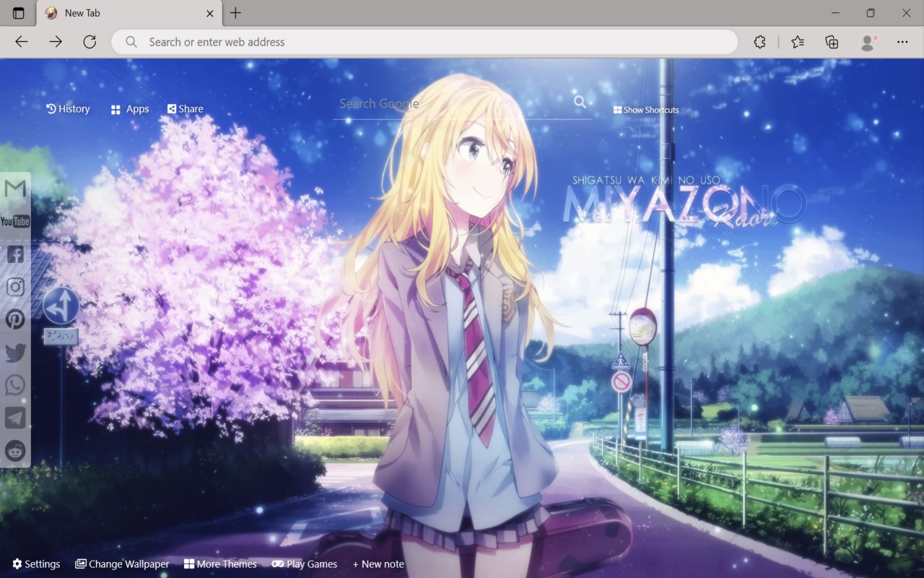Open the browser Settings and more menu
This screenshot has height=578, width=924.
pos(902,42)
